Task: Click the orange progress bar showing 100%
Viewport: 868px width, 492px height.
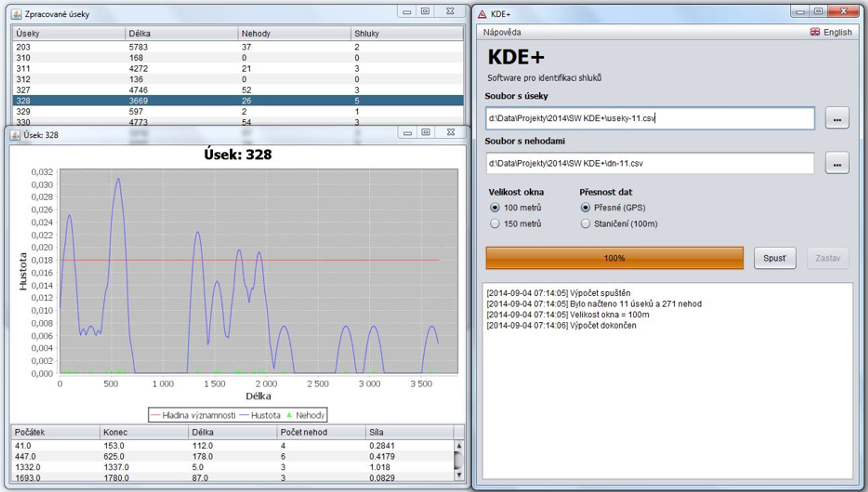Action: [615, 258]
